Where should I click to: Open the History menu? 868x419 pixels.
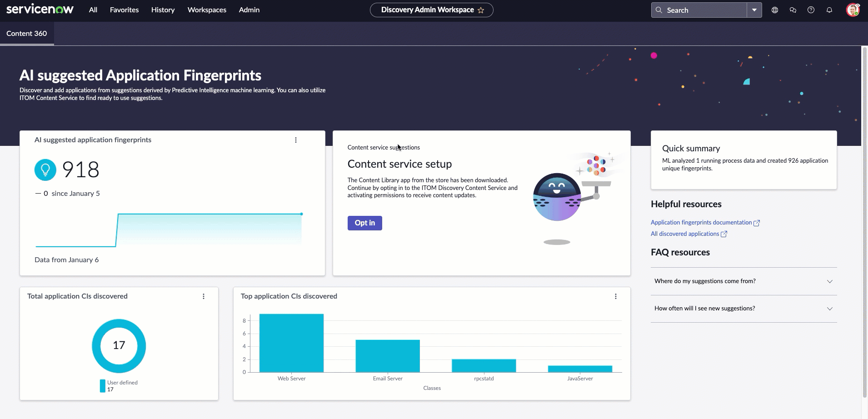pos(163,10)
